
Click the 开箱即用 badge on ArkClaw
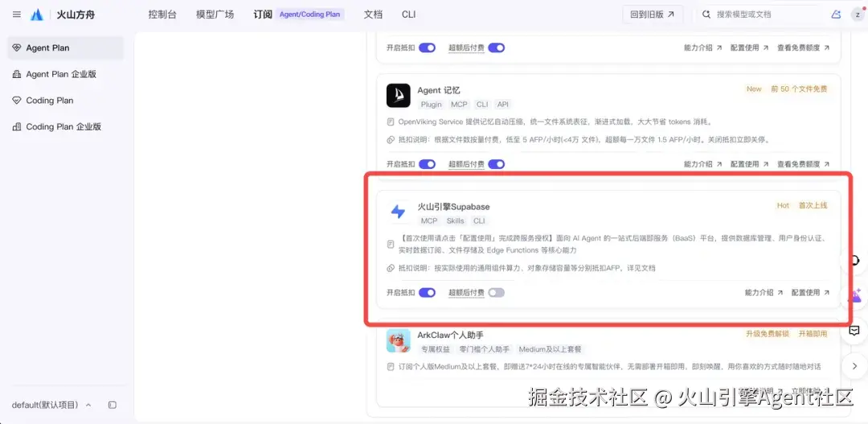[x=813, y=334]
